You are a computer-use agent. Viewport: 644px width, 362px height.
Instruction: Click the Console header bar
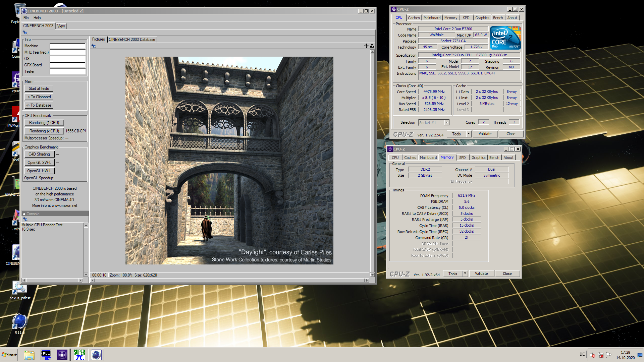pyautogui.click(x=55, y=214)
